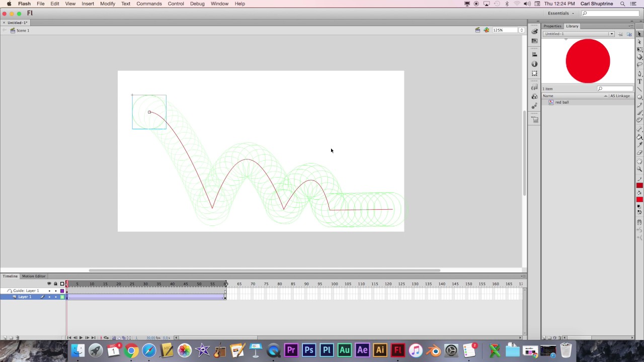Toggle outline square for Guide: Layer 1
This screenshot has height=362, width=644.
coord(62,291)
